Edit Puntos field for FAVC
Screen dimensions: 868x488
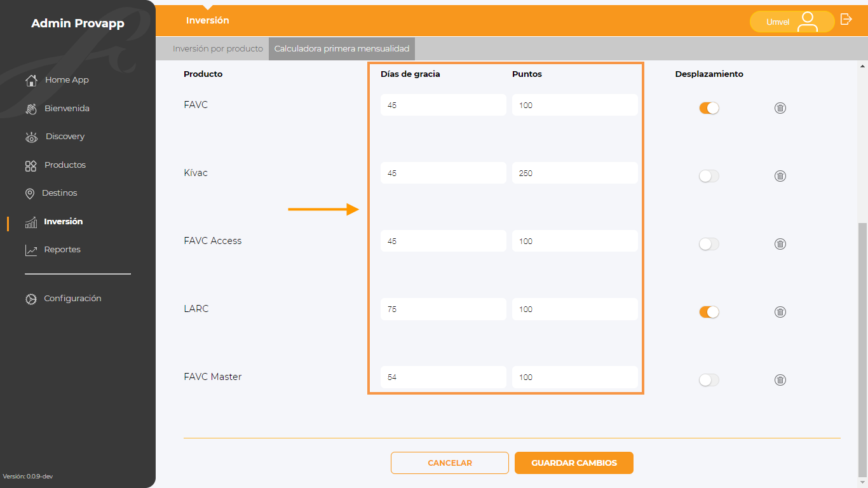(x=575, y=105)
